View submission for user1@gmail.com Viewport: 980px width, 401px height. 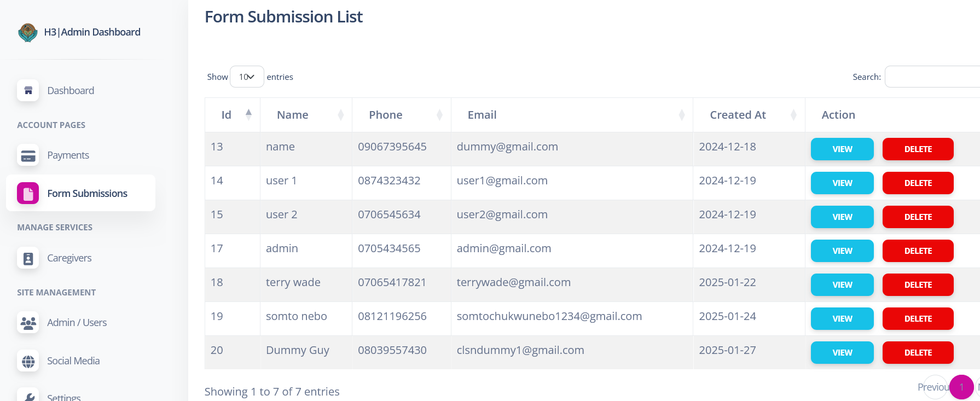842,183
